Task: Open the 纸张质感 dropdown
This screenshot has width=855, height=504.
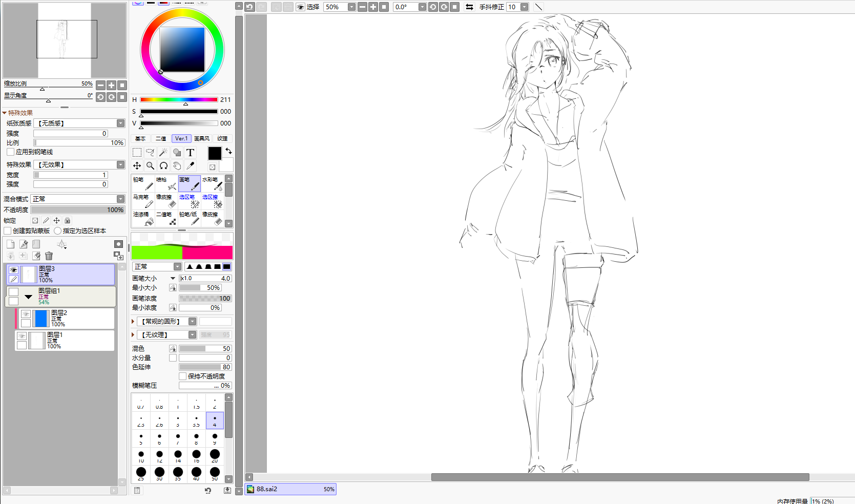Action: (x=79, y=123)
